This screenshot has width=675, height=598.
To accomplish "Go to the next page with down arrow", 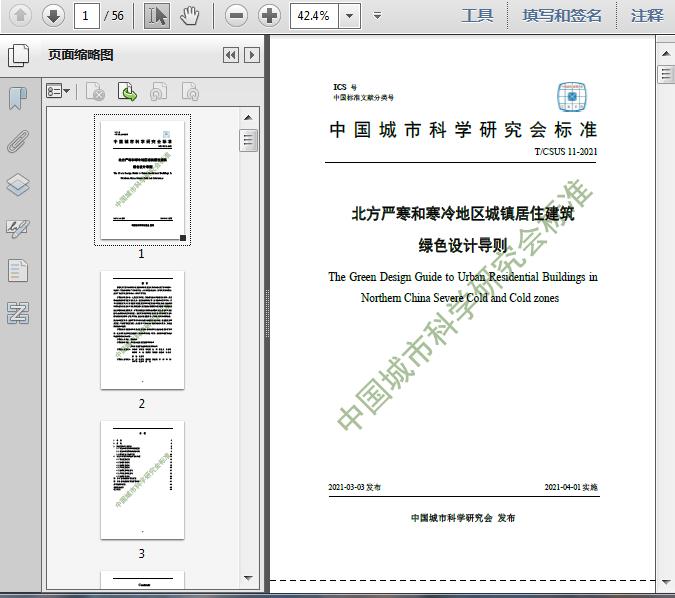I will [x=53, y=15].
